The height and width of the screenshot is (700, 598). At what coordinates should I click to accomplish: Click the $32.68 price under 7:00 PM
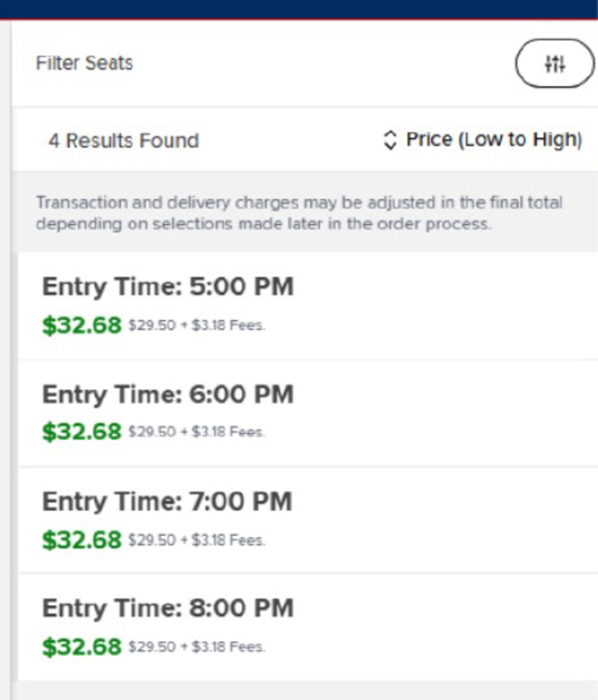pyautogui.click(x=81, y=540)
